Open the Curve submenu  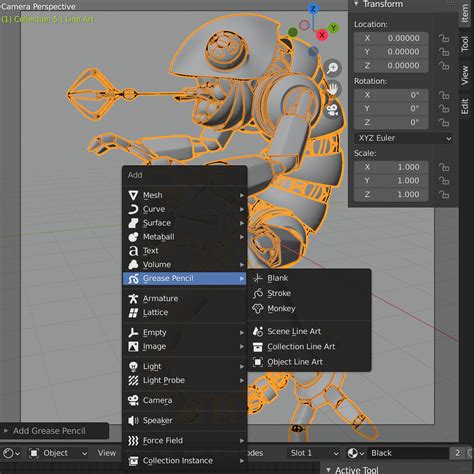coord(185,209)
